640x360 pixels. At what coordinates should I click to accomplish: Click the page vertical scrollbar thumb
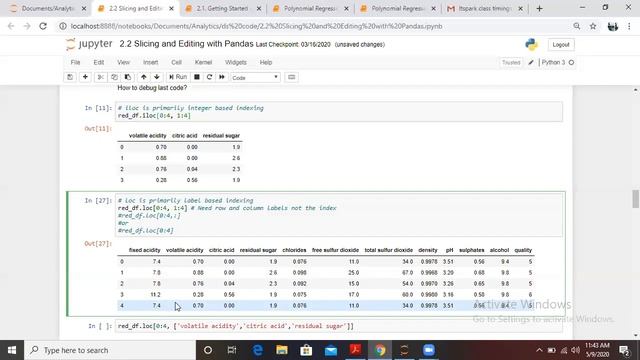(x=636, y=199)
